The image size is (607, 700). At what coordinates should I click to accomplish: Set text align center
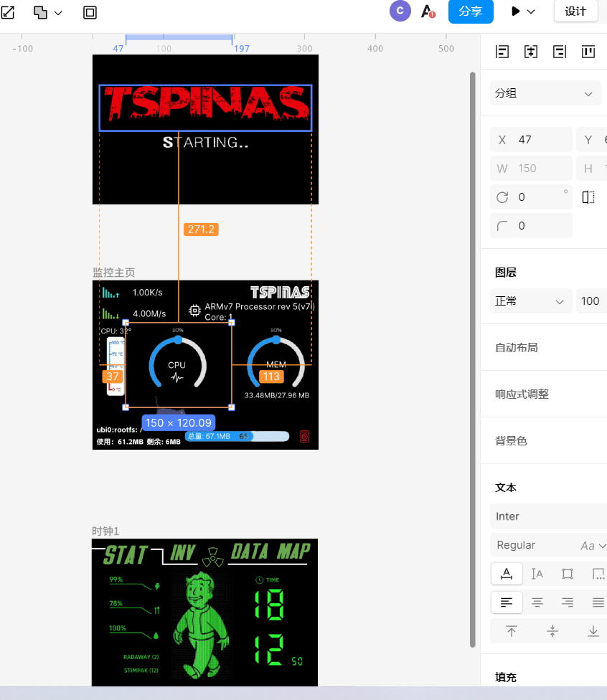point(537,602)
